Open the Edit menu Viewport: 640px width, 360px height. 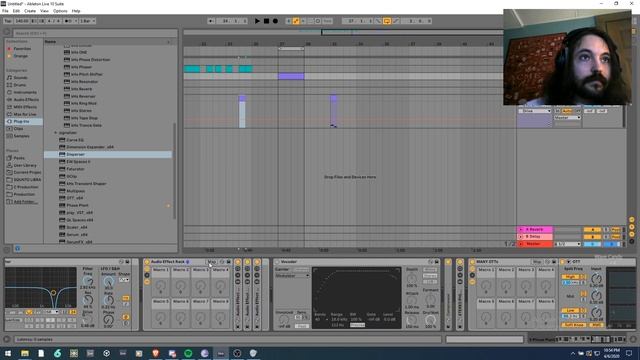pos(16,11)
